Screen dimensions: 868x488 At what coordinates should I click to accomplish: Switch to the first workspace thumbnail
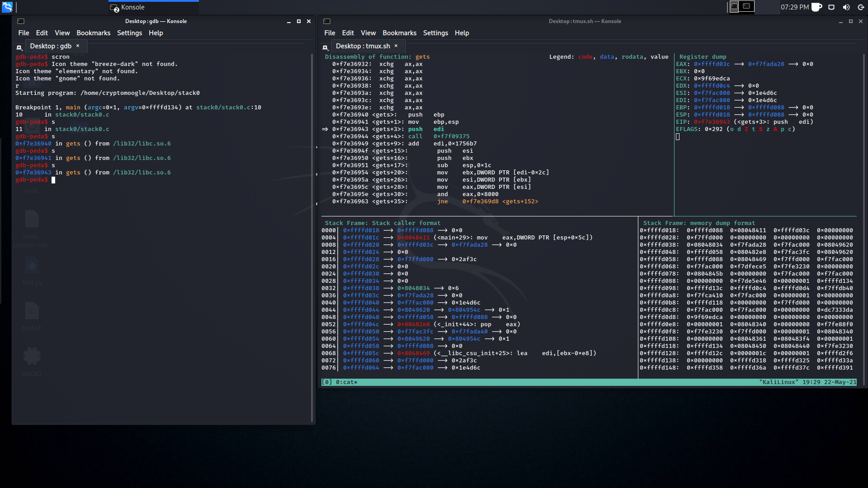tap(734, 6)
